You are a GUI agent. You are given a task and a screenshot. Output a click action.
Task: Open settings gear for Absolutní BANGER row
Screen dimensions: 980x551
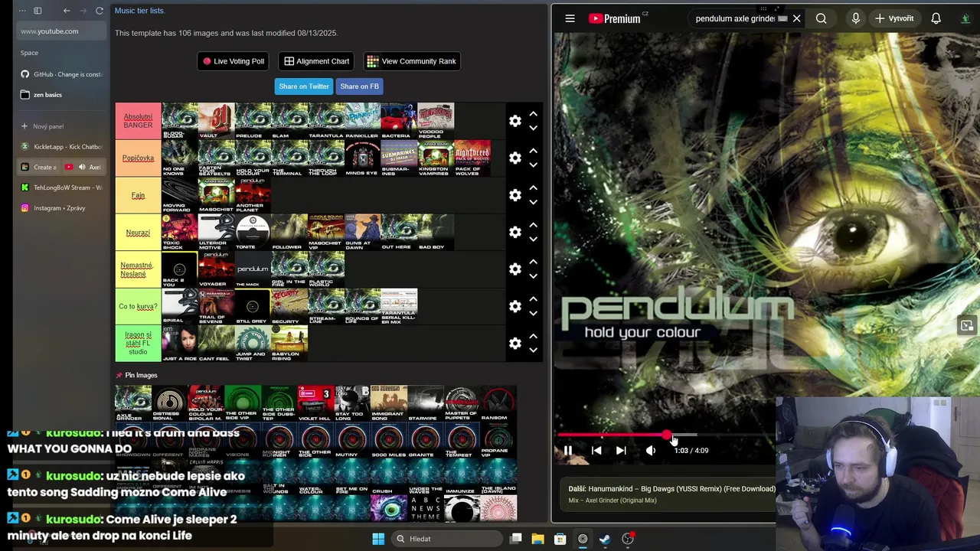[515, 121]
